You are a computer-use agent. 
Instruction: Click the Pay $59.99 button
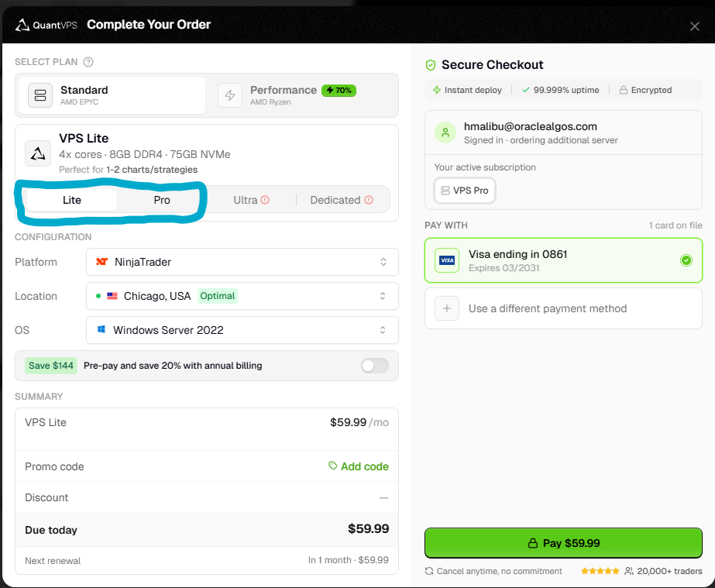click(563, 543)
